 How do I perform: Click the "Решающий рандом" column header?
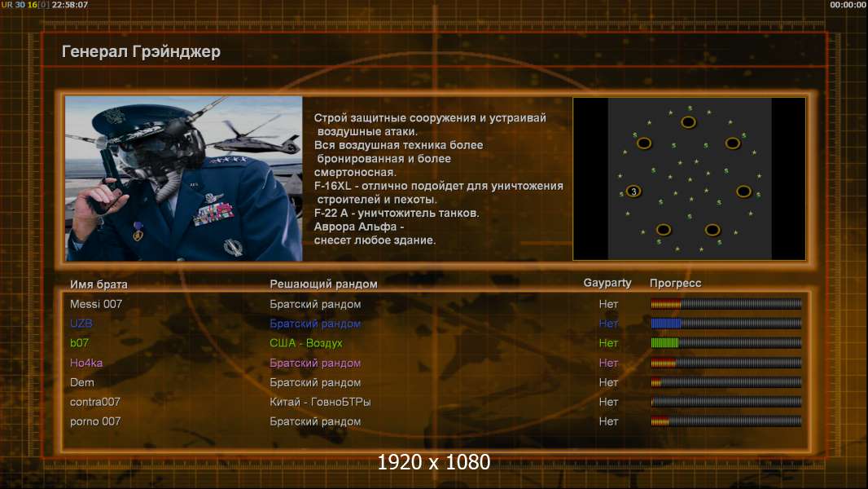323,284
